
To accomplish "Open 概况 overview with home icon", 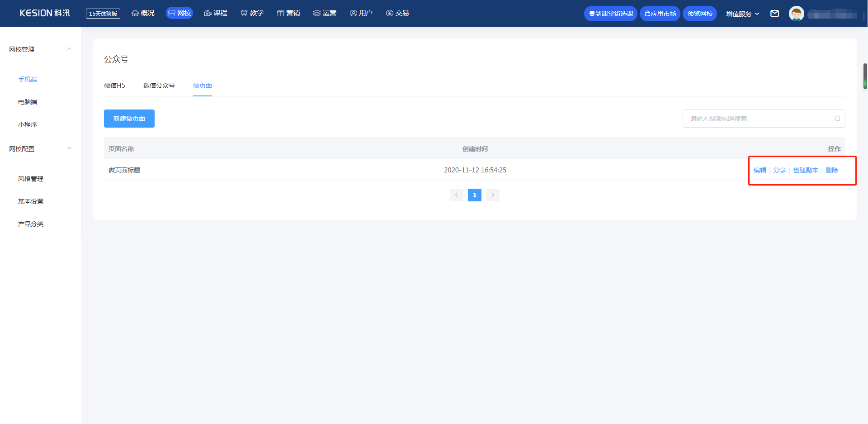I will (143, 13).
